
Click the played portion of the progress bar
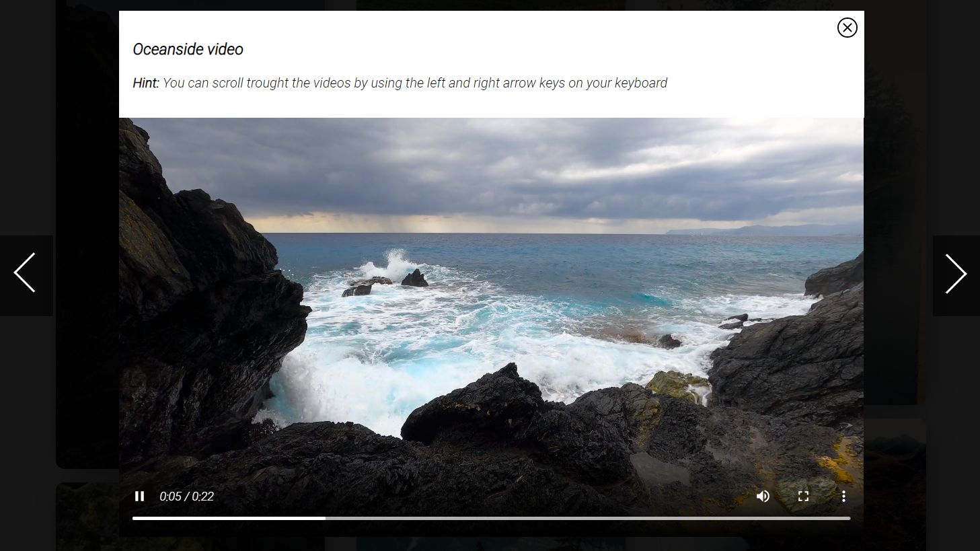[229, 518]
